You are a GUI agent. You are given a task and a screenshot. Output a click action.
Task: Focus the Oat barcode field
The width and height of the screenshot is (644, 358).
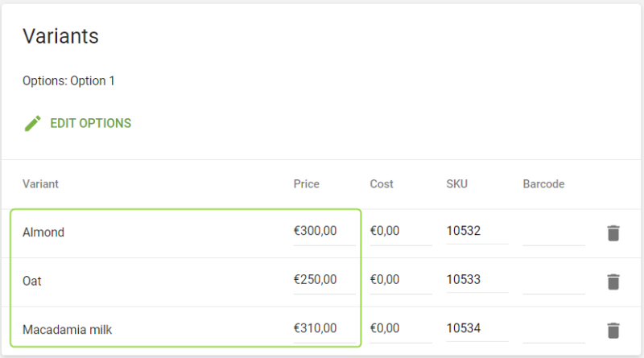(553, 280)
